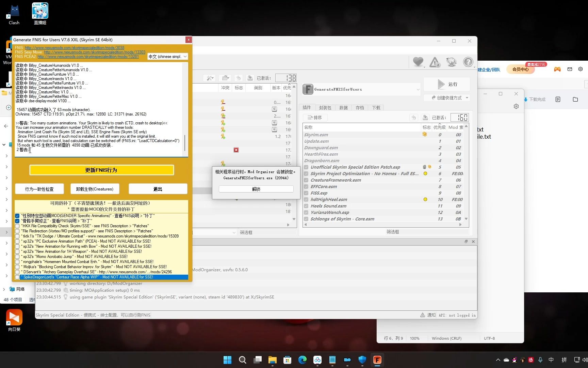Viewport: 588px width, 368px height.
Task: Click 退出 button in FNIS
Action: 158,189
